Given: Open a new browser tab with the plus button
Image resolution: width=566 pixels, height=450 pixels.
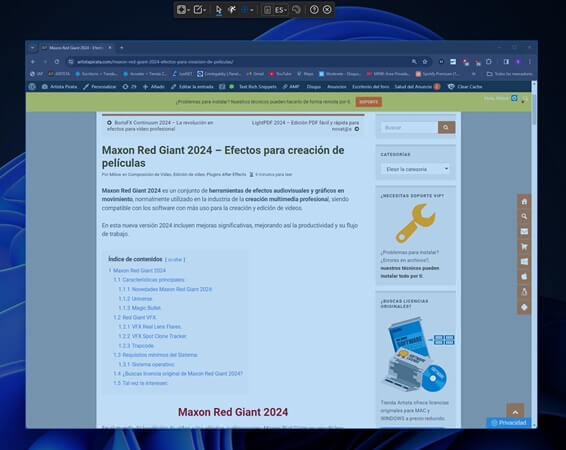Looking at the screenshot, I should pyautogui.click(x=122, y=48).
